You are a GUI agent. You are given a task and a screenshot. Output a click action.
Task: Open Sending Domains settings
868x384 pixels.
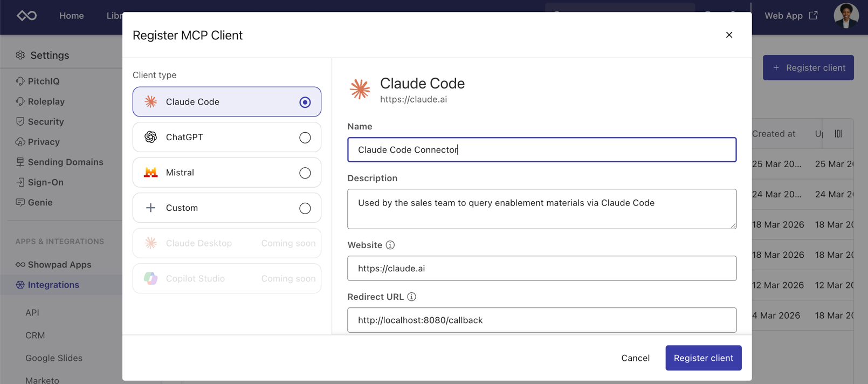pos(65,162)
